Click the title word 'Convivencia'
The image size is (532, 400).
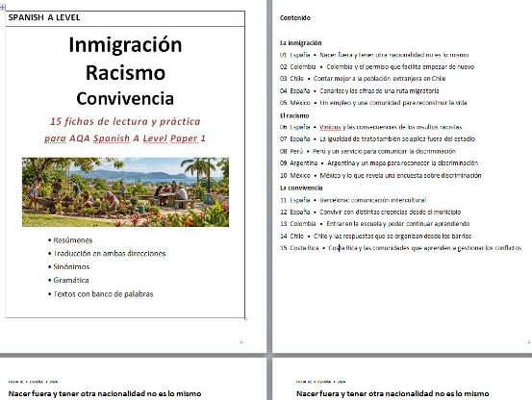pyautogui.click(x=125, y=99)
